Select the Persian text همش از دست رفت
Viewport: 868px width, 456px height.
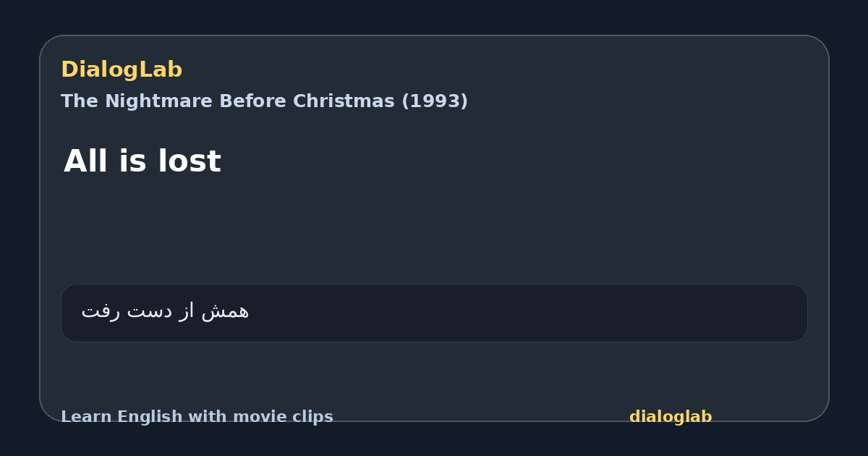(165, 312)
